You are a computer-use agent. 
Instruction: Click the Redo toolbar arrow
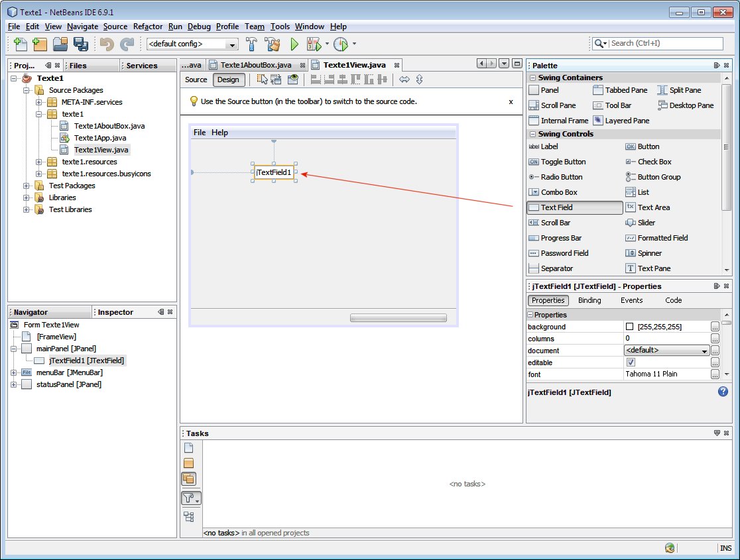coord(127,44)
